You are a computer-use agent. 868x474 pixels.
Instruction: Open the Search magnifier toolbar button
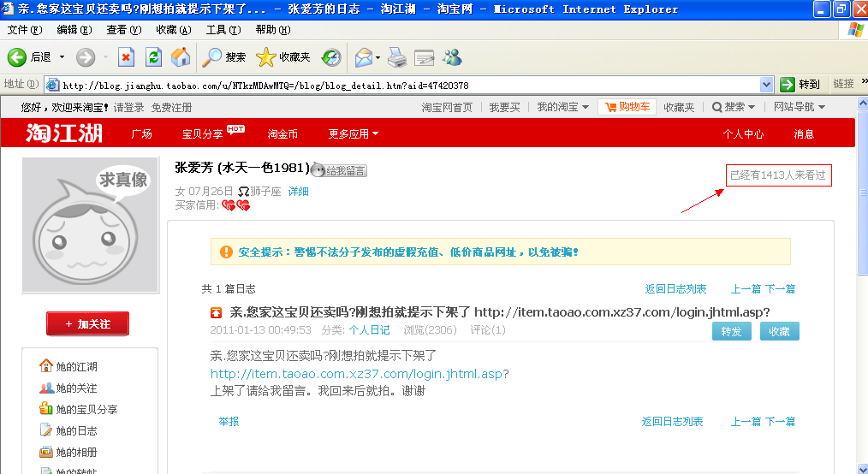(223, 57)
